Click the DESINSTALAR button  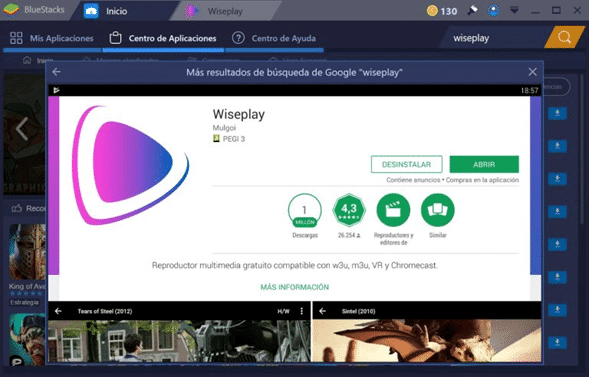[406, 164]
